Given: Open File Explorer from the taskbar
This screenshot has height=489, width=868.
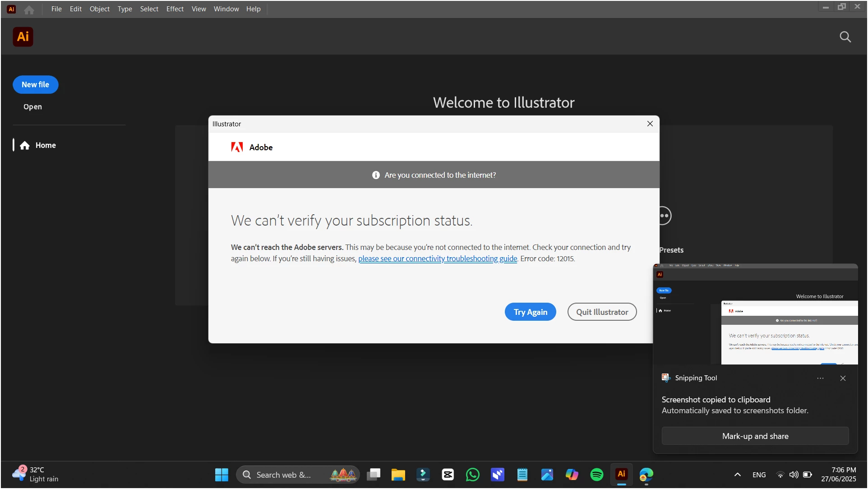Looking at the screenshot, I should click(x=398, y=475).
